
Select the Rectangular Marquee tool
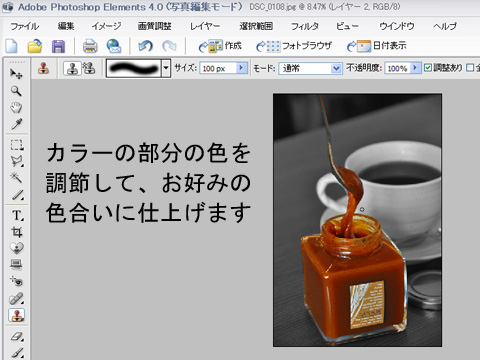coord(17,145)
